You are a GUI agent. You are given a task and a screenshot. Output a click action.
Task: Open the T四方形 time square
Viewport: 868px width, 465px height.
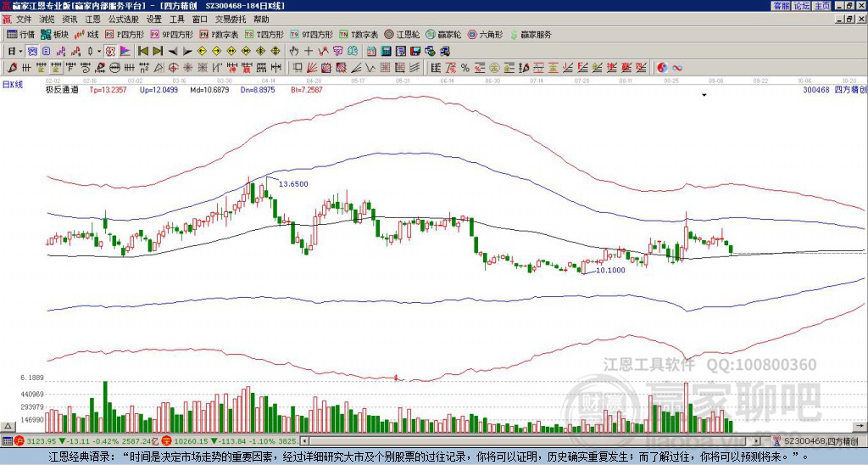tap(264, 34)
